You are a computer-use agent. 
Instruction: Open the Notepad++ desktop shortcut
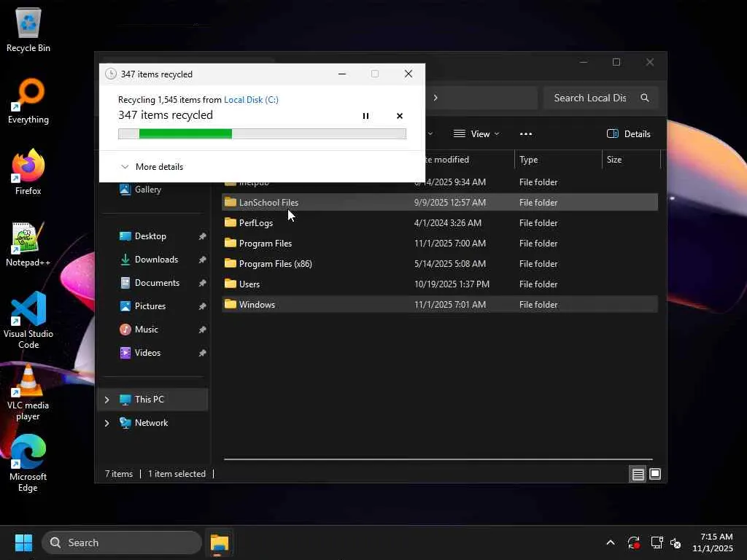click(x=28, y=244)
